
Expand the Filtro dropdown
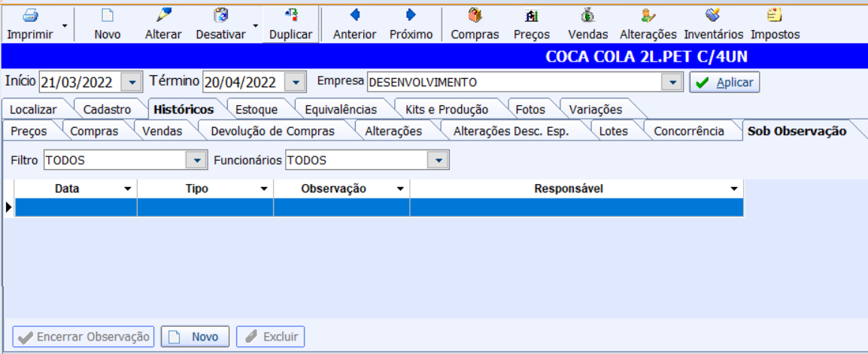196,160
